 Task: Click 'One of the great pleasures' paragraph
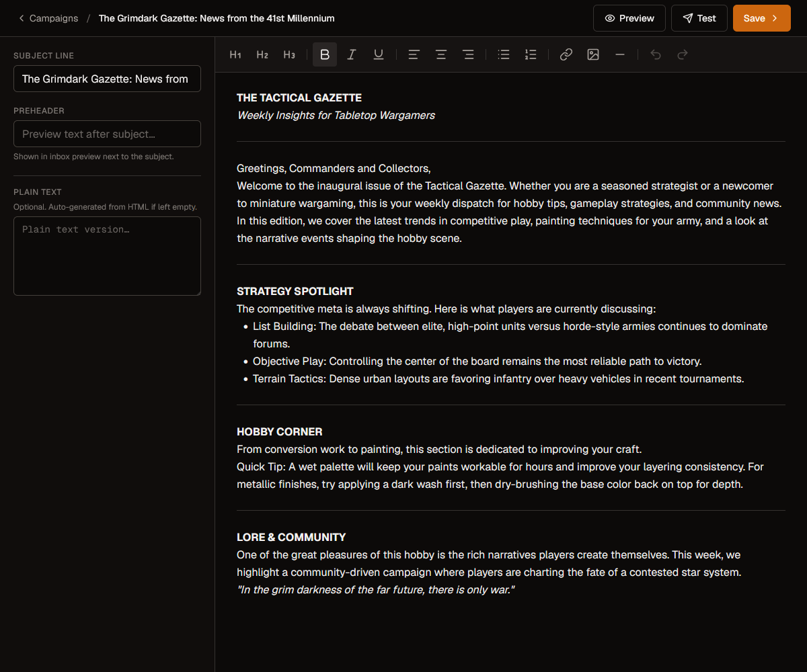489,564
